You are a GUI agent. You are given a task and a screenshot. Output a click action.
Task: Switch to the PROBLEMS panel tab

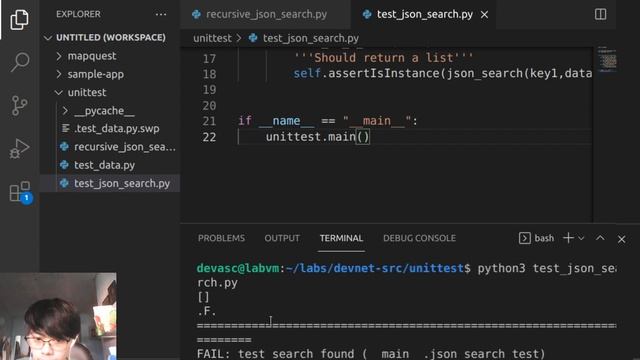click(221, 238)
